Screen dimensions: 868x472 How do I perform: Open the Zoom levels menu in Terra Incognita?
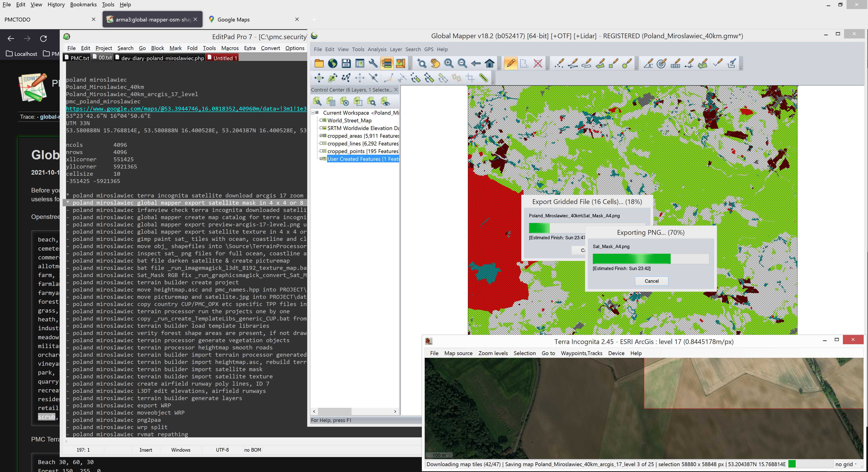(493, 353)
